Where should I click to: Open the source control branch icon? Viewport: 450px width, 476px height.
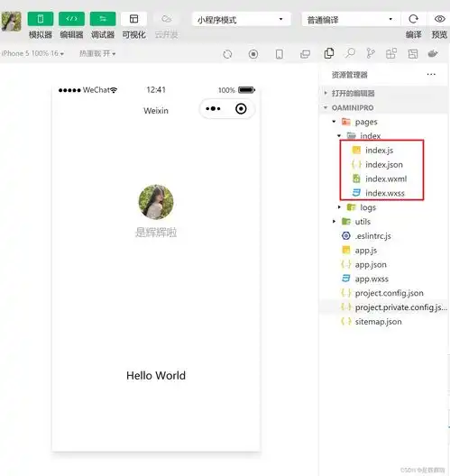click(371, 53)
